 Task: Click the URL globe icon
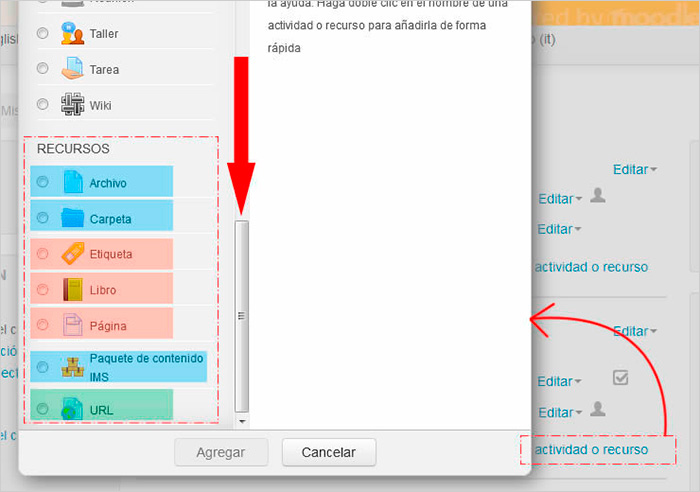tap(73, 409)
